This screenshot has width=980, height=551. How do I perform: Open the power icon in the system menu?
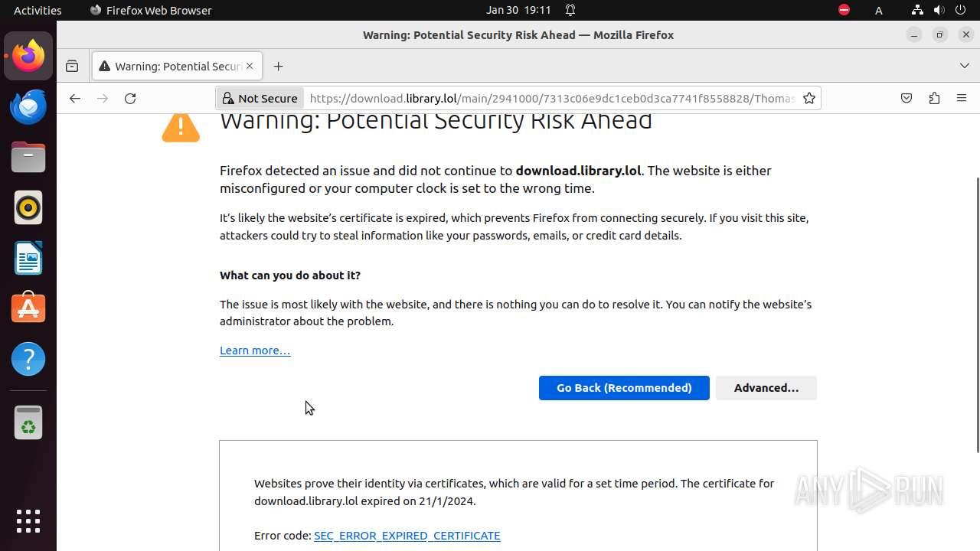[959, 10]
